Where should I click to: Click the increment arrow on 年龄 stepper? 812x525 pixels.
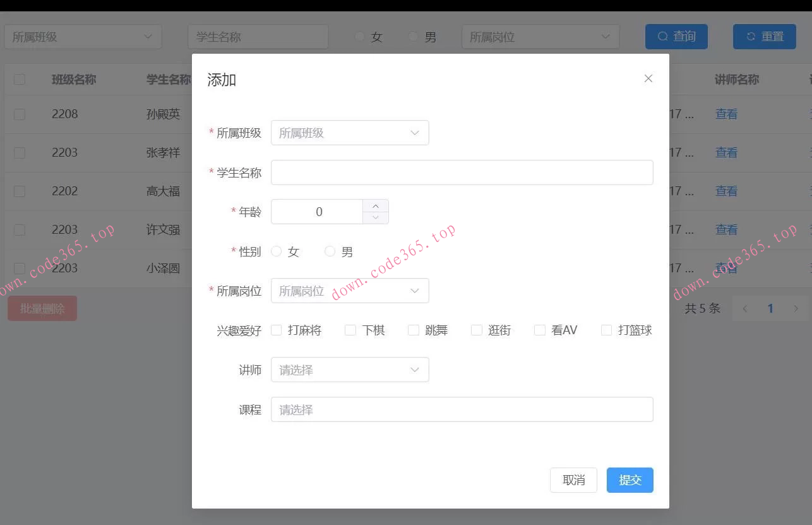375,205
